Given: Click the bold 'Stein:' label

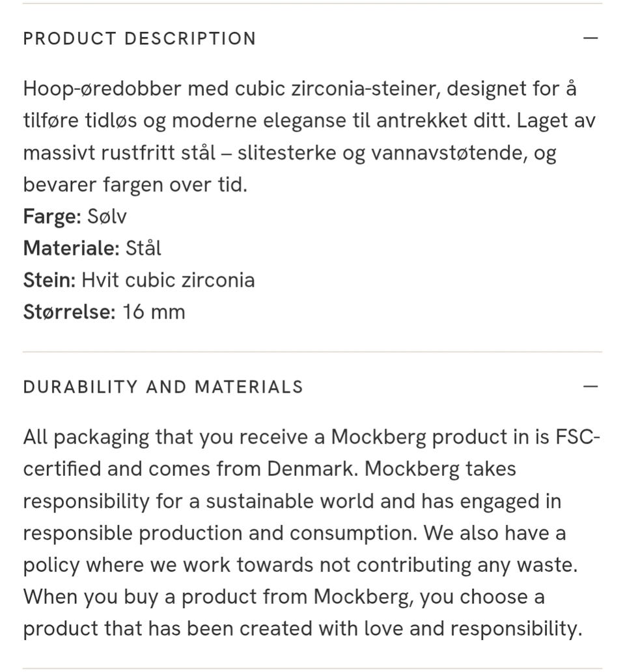Looking at the screenshot, I should click(x=49, y=280).
